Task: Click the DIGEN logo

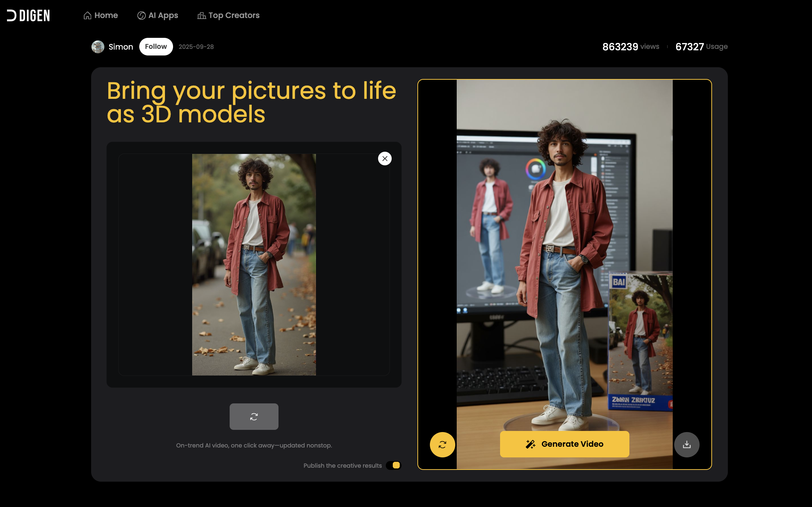Action: tap(28, 15)
